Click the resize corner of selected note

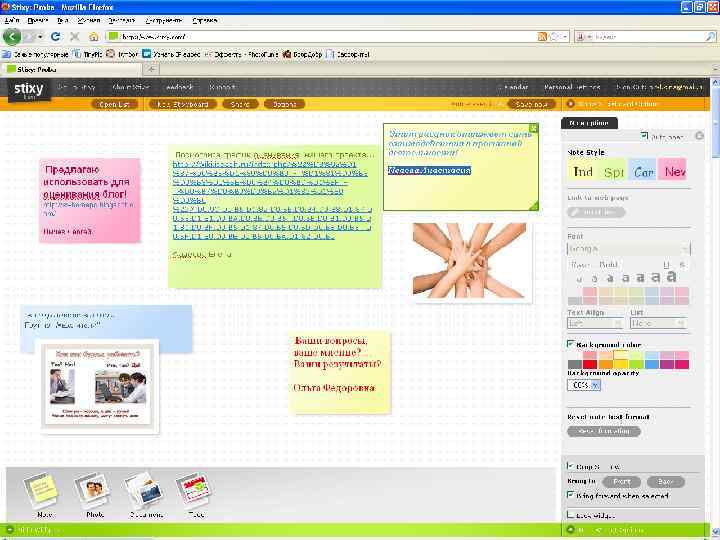tap(533, 206)
